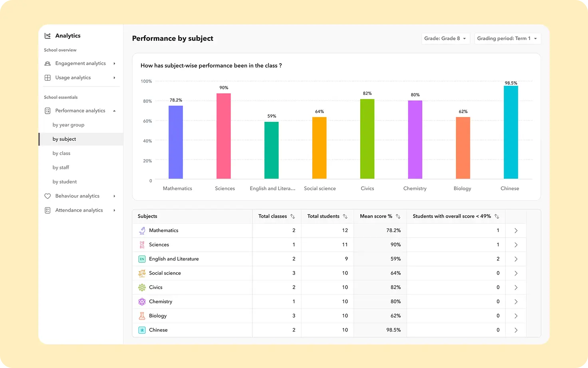Click the Behaviour analytics heart icon
588x368 pixels.
(48, 196)
